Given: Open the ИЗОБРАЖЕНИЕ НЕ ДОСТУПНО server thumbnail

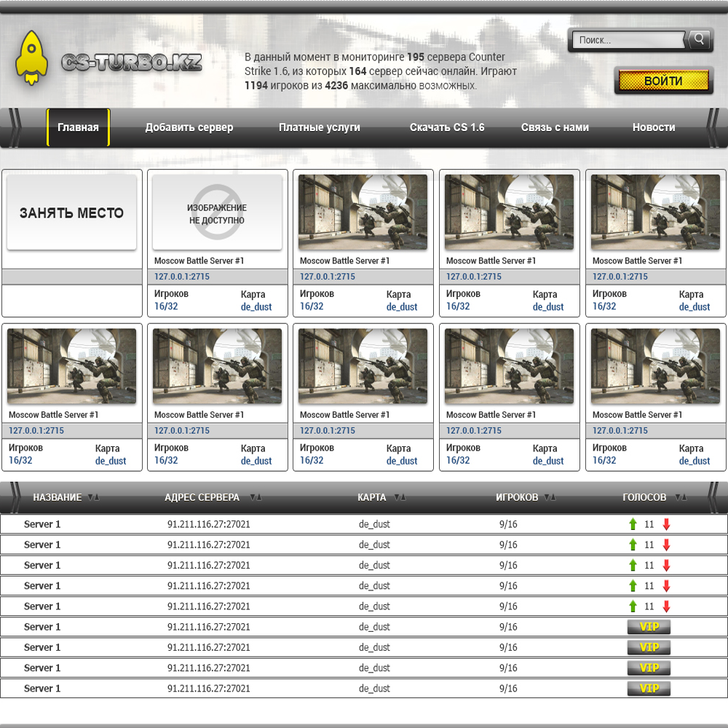Looking at the screenshot, I should point(217,213).
